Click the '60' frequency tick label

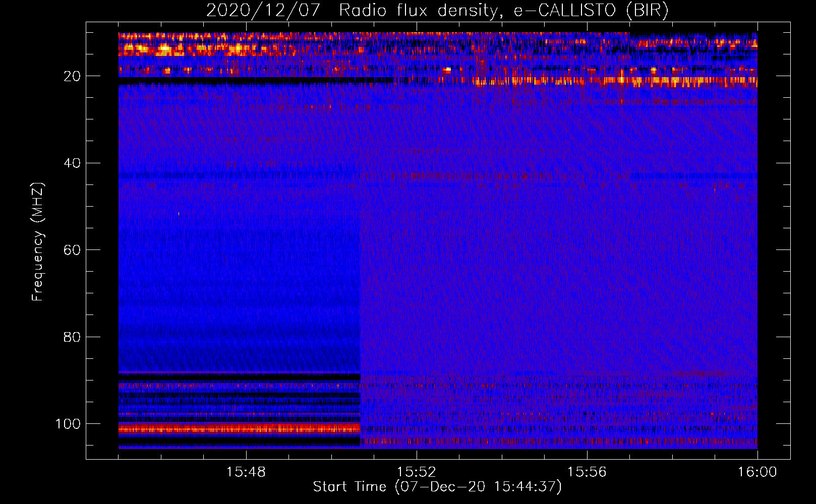coord(73,250)
